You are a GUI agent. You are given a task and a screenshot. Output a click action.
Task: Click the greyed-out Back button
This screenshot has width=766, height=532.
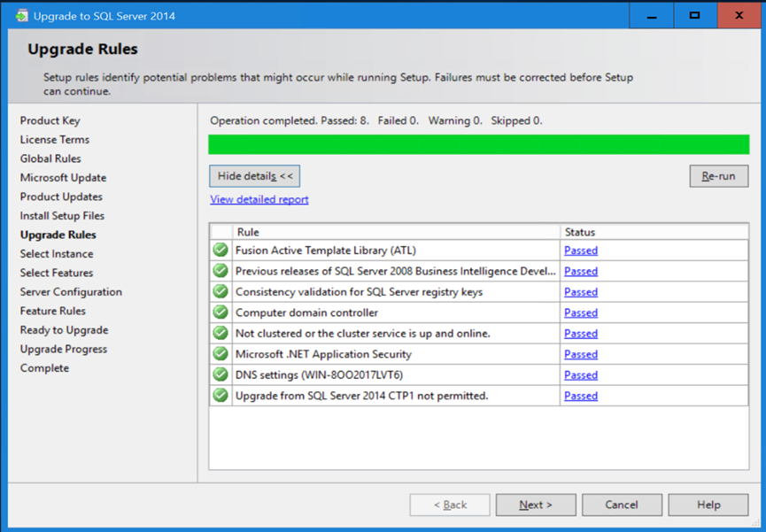[x=450, y=505]
